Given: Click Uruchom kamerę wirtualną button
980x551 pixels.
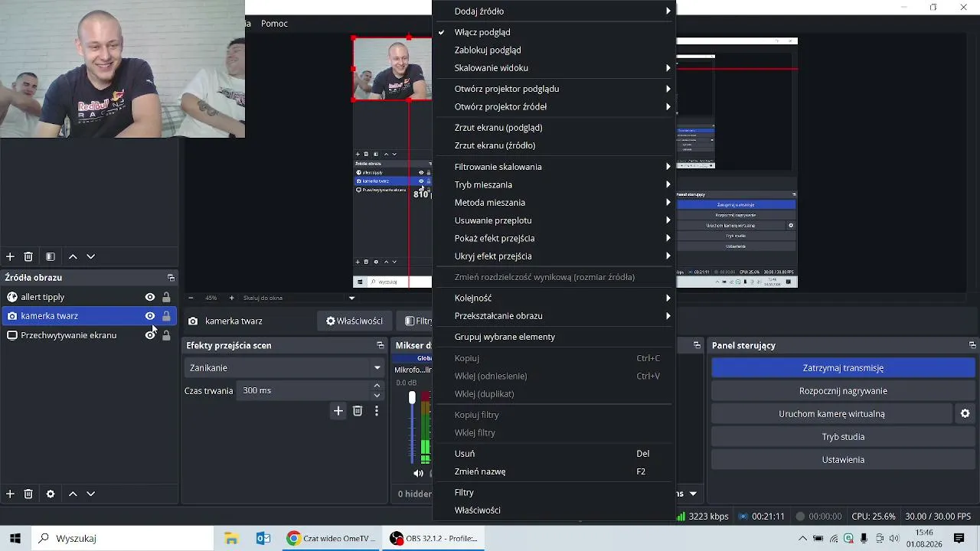Looking at the screenshot, I should coord(831,414).
